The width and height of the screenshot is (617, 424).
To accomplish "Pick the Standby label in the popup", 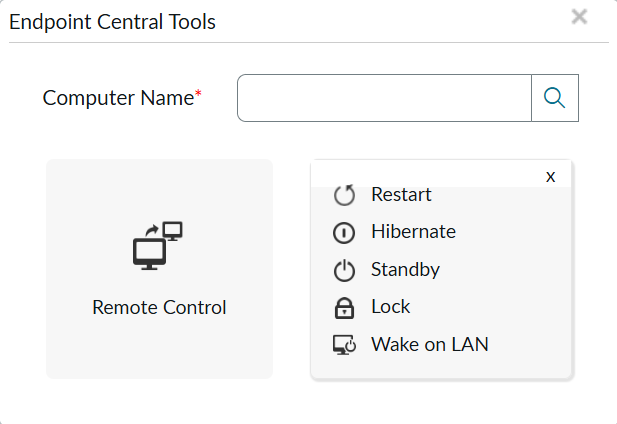I will (405, 270).
